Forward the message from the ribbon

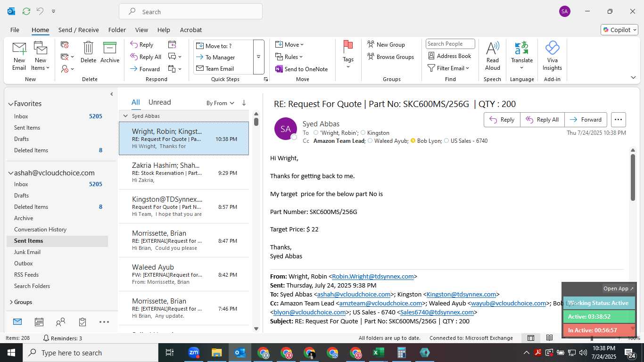[145, 69]
